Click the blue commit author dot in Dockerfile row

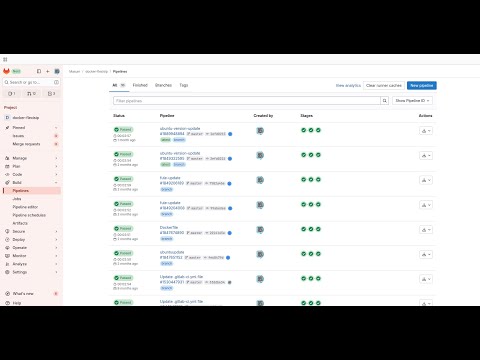[x=230, y=233]
